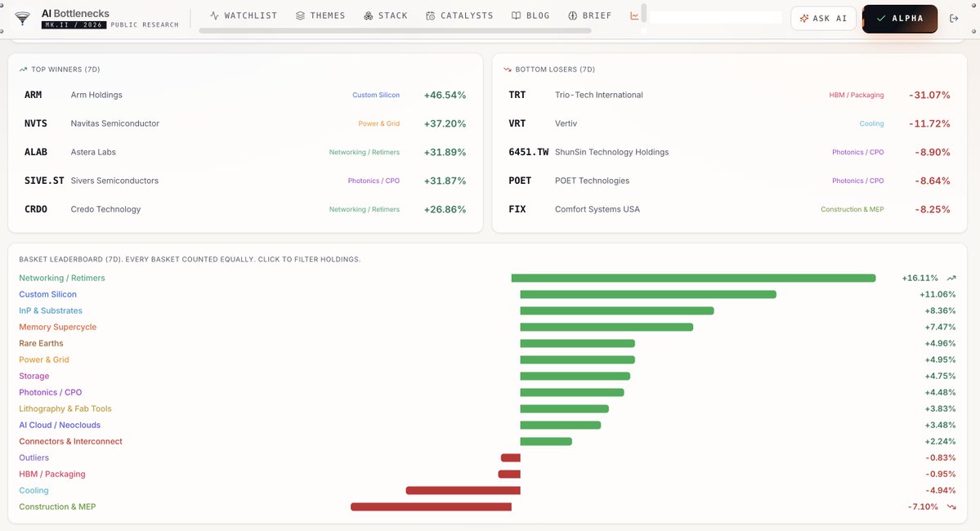Image resolution: width=980 pixels, height=531 pixels.
Task: Navigate to the Blog tab
Action: coord(530,16)
